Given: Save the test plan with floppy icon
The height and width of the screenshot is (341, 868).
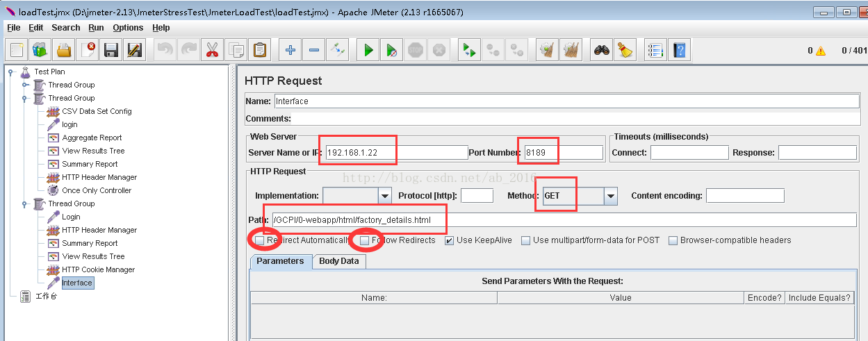Looking at the screenshot, I should [x=111, y=50].
